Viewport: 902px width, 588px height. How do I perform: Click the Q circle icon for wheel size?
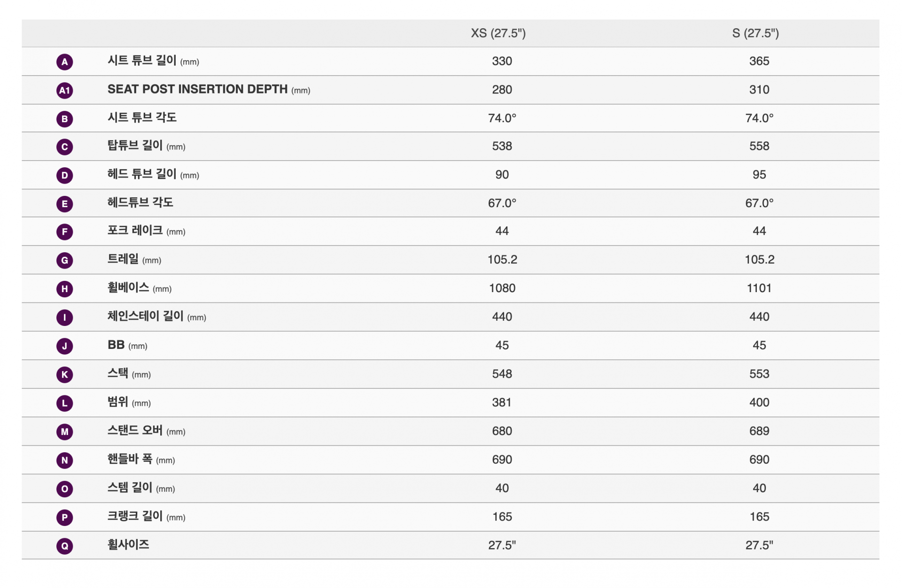pos(64,546)
